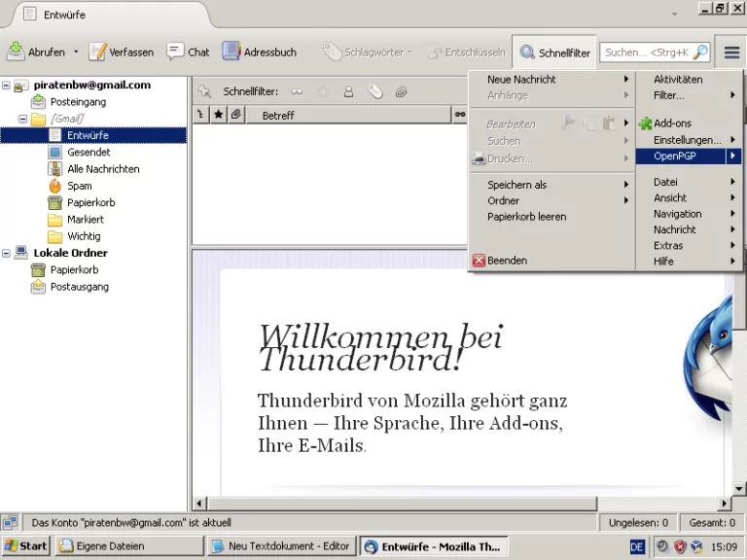
Task: Switch to Eigene Dateien taskbar window
Action: pos(129,546)
